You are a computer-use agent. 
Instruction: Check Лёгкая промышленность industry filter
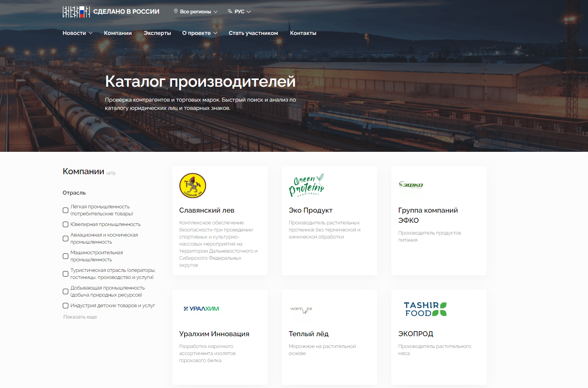pyautogui.click(x=66, y=210)
